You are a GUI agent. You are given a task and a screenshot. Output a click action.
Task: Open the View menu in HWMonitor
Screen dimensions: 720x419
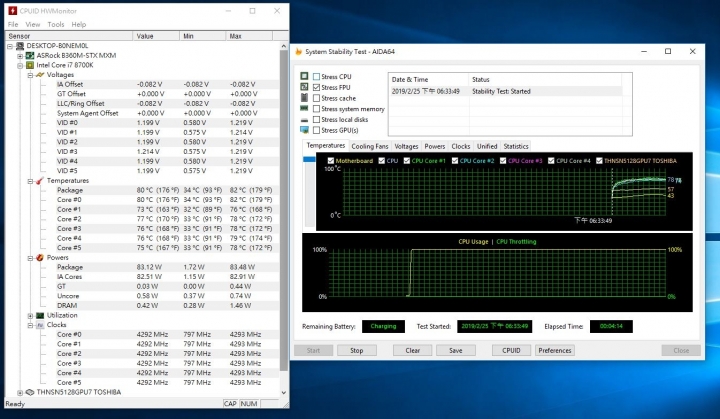pos(33,24)
